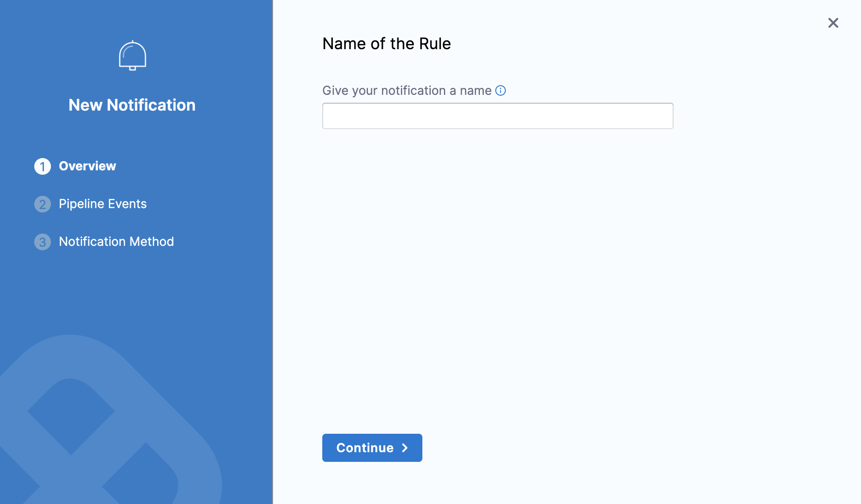The width and height of the screenshot is (861, 504).
Task: Click the step 1 number circle
Action: [43, 166]
